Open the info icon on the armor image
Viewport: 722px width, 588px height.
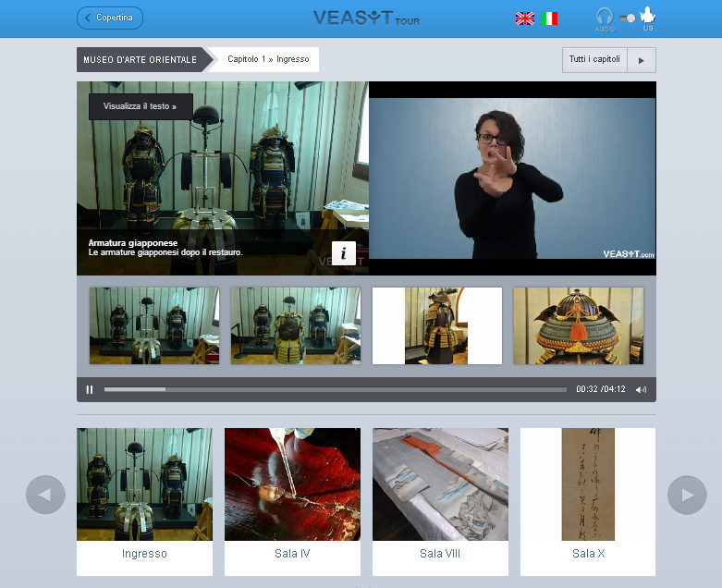coord(343,253)
